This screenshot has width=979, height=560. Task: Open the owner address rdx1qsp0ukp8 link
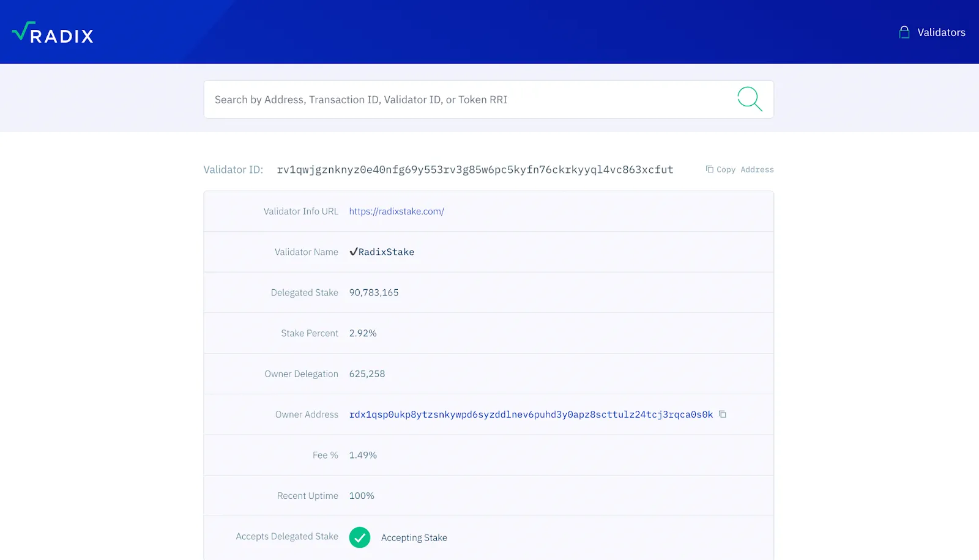pos(531,414)
